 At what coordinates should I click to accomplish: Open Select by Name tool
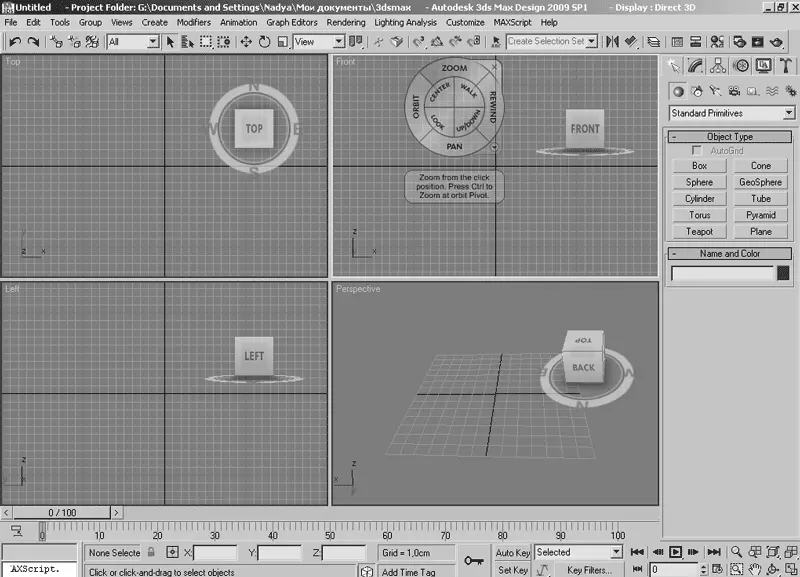[188, 42]
